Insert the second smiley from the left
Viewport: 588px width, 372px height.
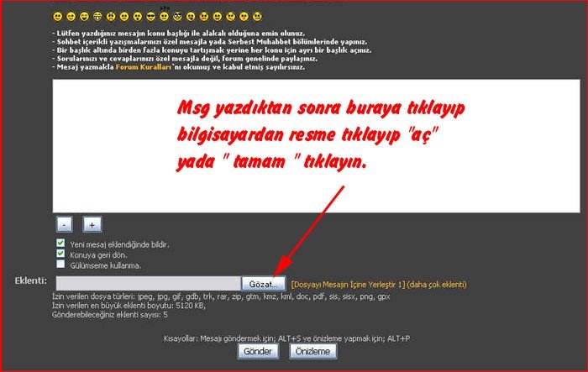tap(71, 16)
